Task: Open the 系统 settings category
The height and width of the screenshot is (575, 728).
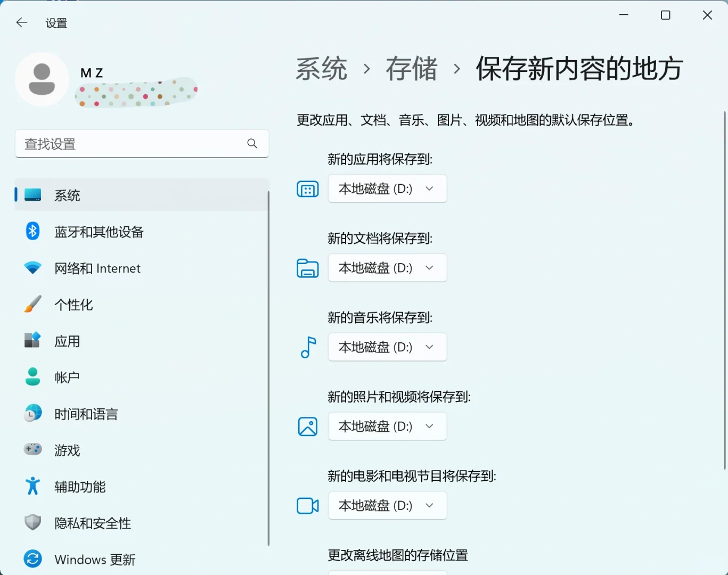Action: pos(142,195)
